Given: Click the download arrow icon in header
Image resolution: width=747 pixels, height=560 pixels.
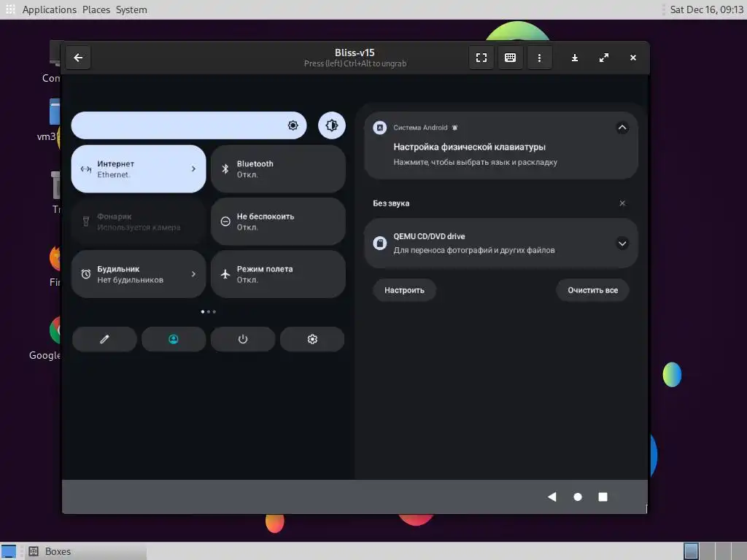Looking at the screenshot, I should point(575,58).
